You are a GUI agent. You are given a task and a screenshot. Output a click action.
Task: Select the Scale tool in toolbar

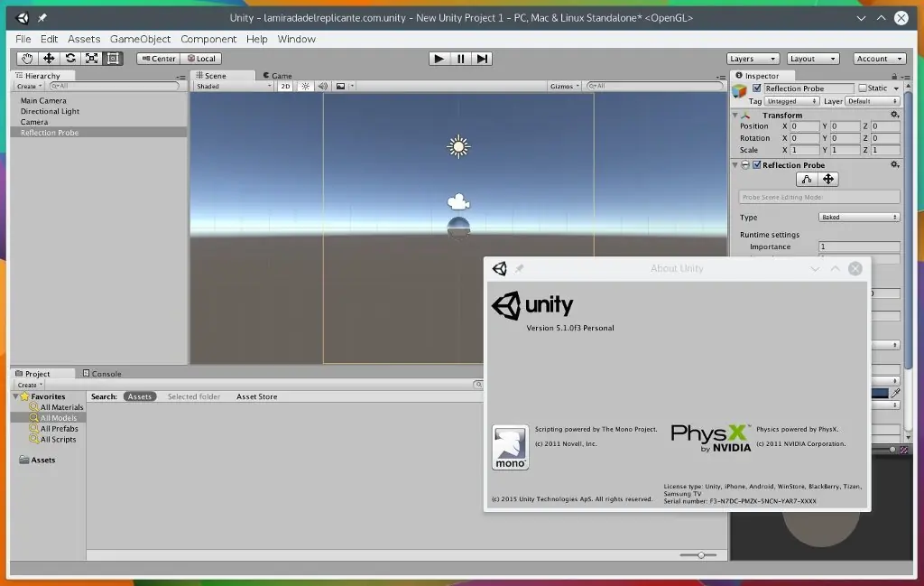[x=91, y=59]
